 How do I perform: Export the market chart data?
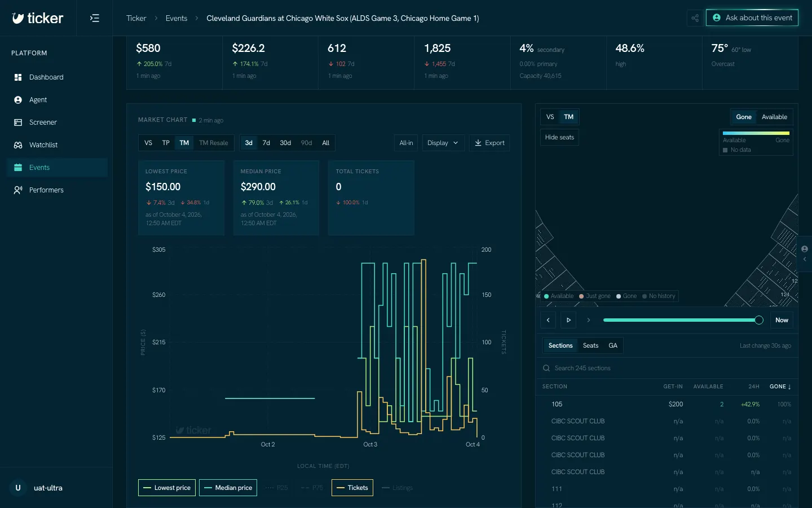coord(489,143)
